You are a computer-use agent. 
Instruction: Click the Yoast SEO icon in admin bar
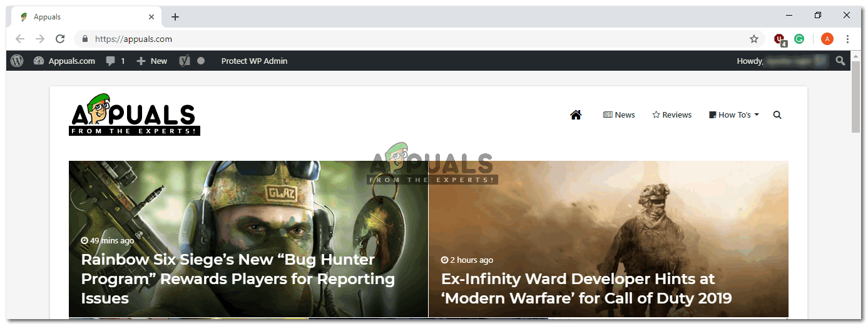[x=184, y=61]
